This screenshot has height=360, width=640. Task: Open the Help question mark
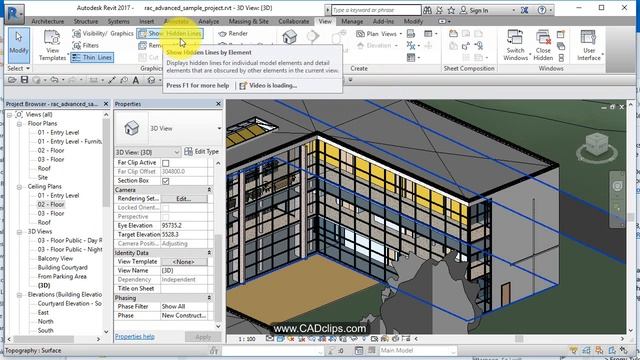click(542, 10)
